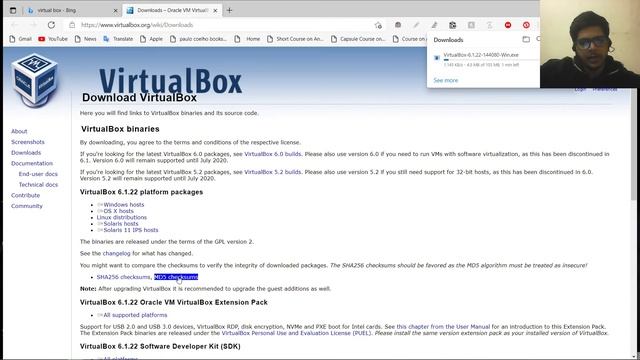This screenshot has height=360, width=640.
Task: Open downloads folder icon in Downloads panel
Action: pyautogui.click(x=526, y=39)
